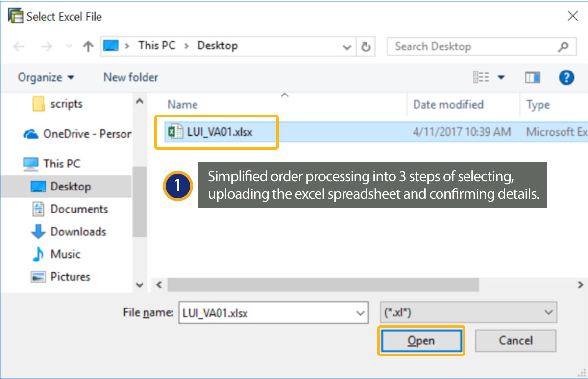Expand the File name history dropdown
Image resolution: width=588 pixels, height=379 pixels.
[361, 313]
